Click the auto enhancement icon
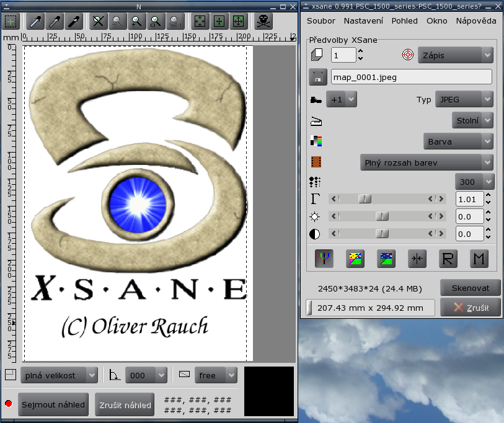 point(355,259)
